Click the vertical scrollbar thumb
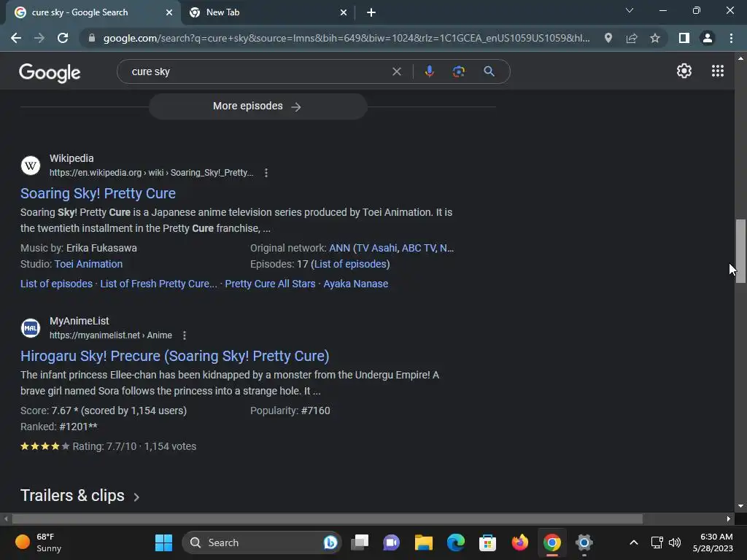This screenshot has height=560, width=747. tap(740, 252)
